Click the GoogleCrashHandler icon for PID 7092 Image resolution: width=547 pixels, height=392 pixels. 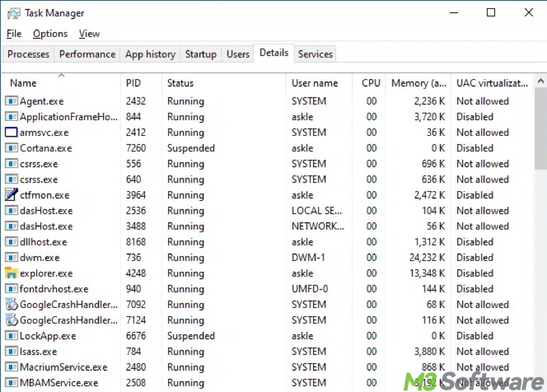(11, 304)
